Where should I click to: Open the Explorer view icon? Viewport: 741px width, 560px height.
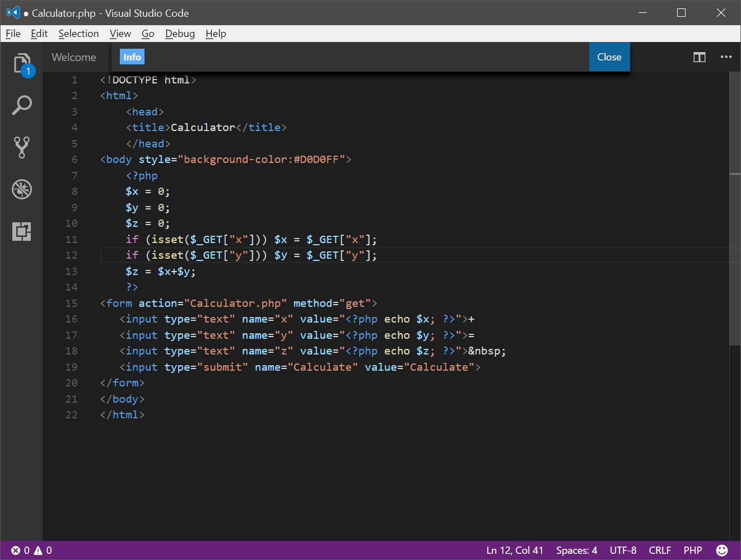(x=22, y=63)
